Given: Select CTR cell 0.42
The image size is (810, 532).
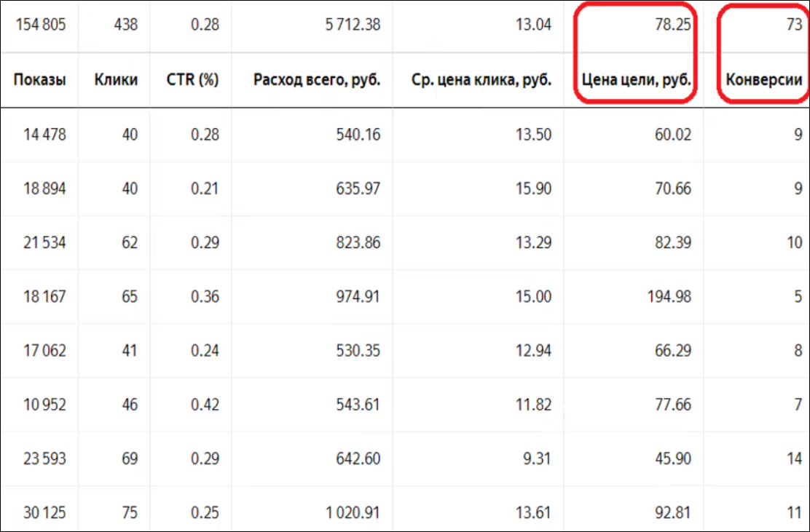Looking at the screenshot, I should [x=205, y=405].
